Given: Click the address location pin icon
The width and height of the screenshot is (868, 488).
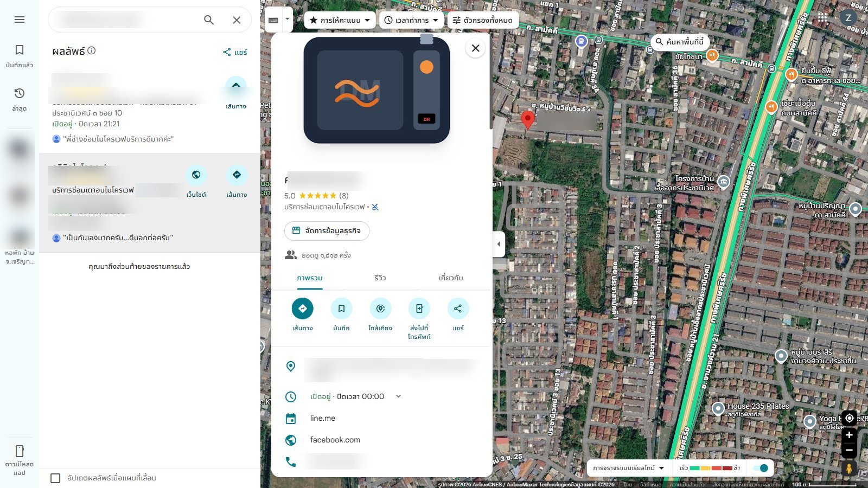Looking at the screenshot, I should tap(291, 367).
